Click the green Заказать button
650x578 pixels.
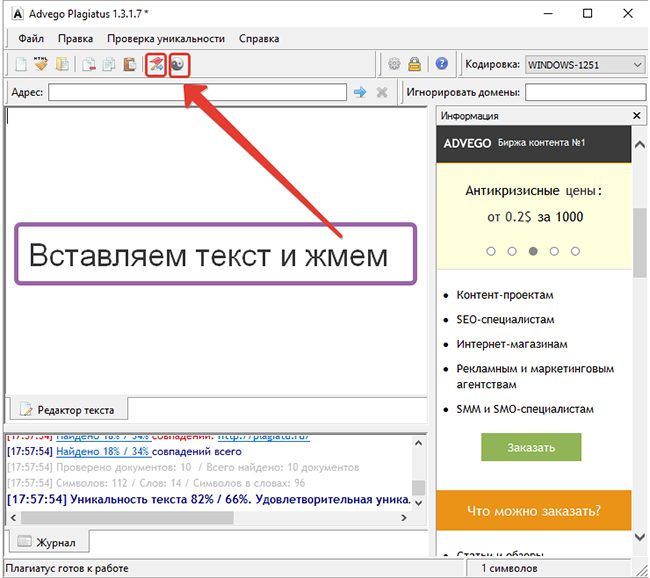point(530,447)
